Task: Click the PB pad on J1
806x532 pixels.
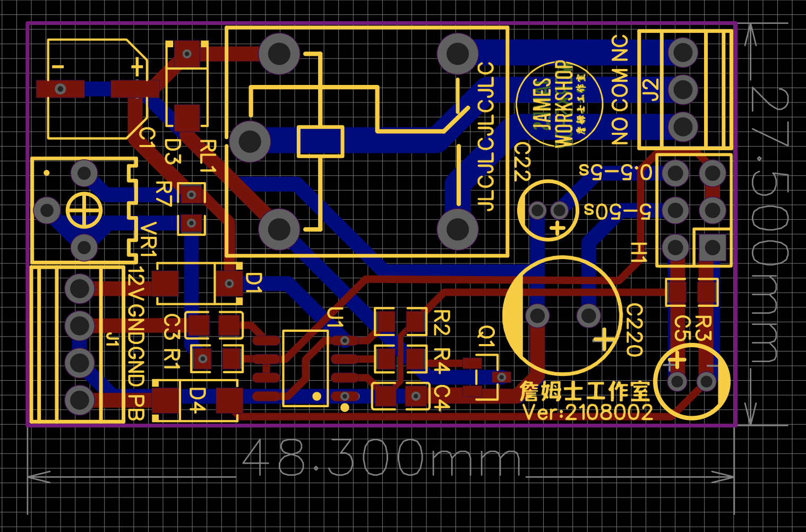Action: coord(79,401)
